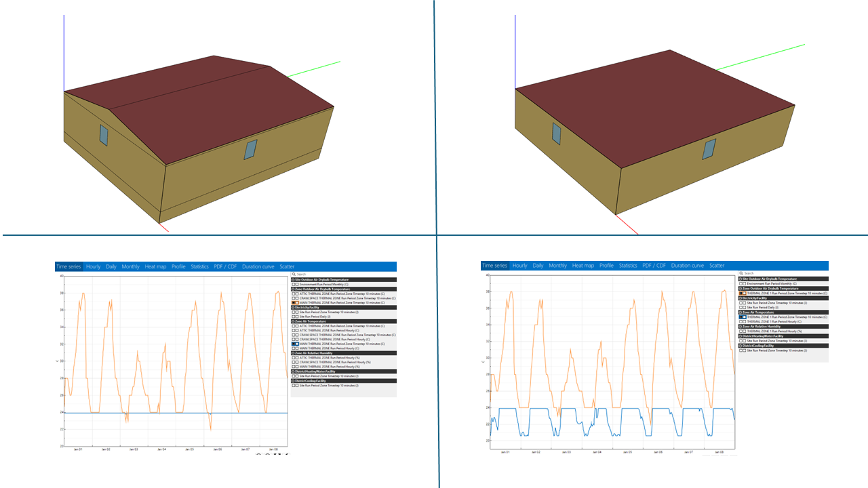Toggle blue-checked THERMAL ZONE 1 air temperature checkbox
868x488 pixels.
pos(741,317)
